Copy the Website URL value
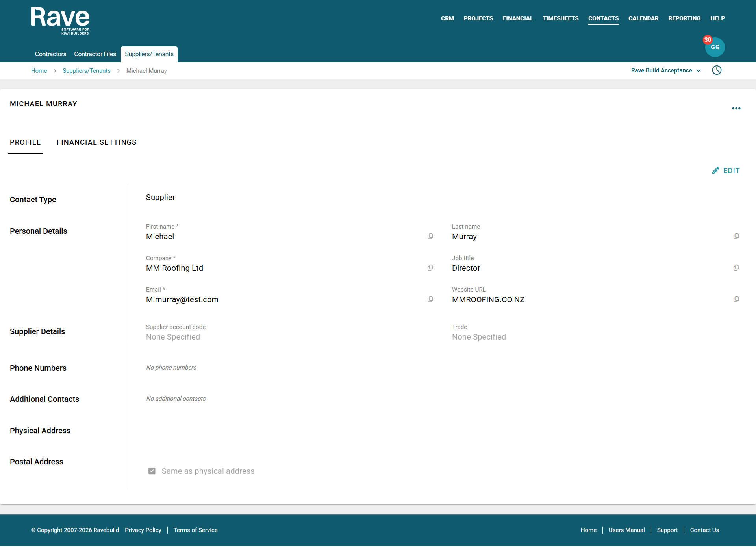This screenshot has height=547, width=756. click(x=736, y=299)
